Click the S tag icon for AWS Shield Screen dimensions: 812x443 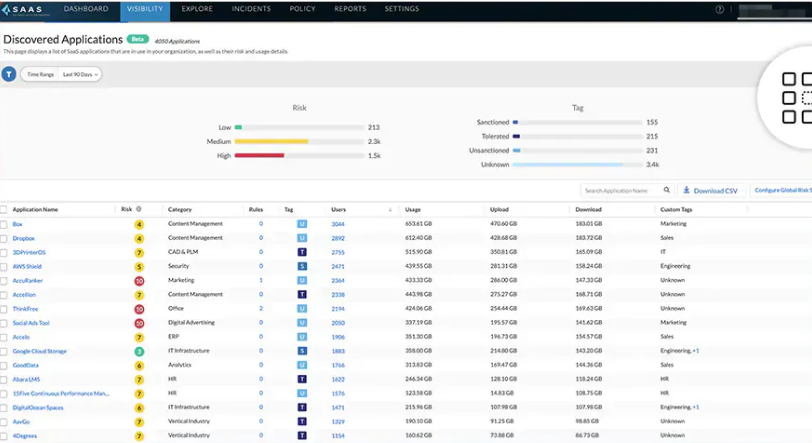pyautogui.click(x=302, y=266)
